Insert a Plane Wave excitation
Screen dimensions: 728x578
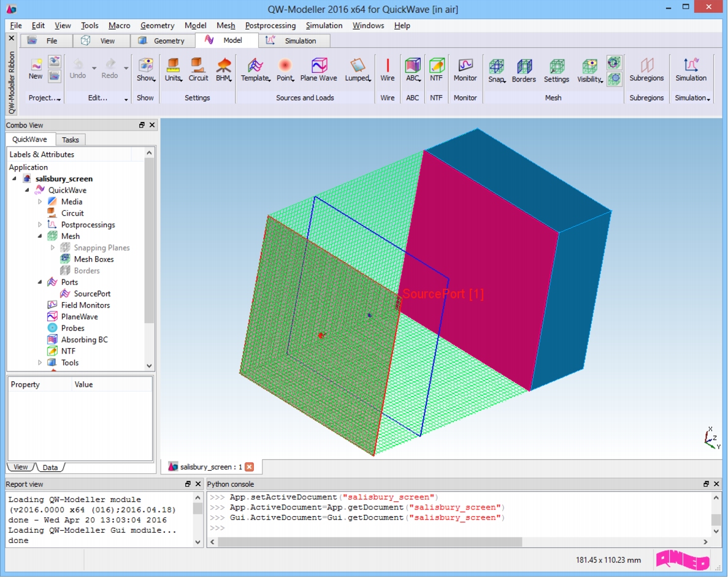318,70
